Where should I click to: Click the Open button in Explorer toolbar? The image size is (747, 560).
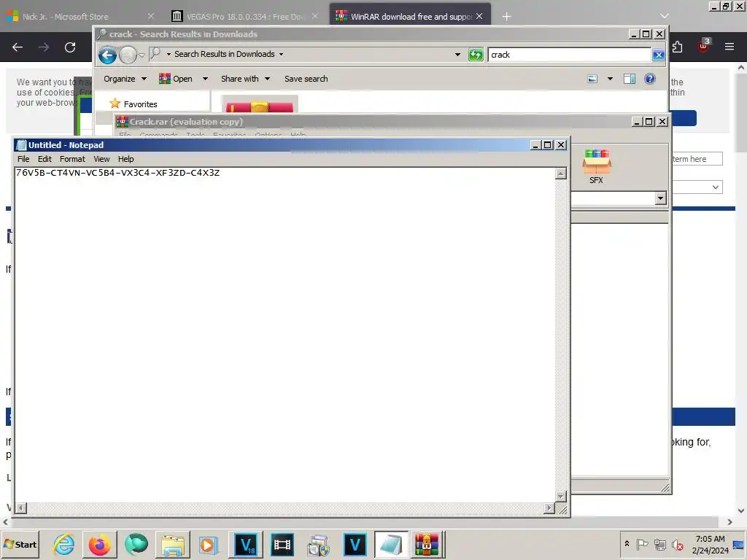click(x=176, y=79)
